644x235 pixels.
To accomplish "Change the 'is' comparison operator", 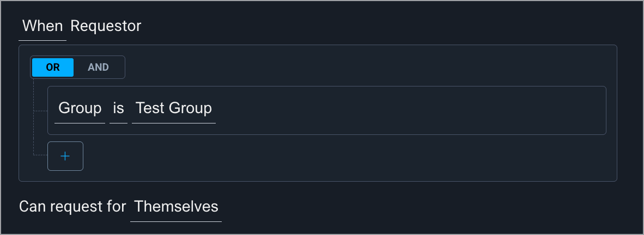I will pos(118,109).
